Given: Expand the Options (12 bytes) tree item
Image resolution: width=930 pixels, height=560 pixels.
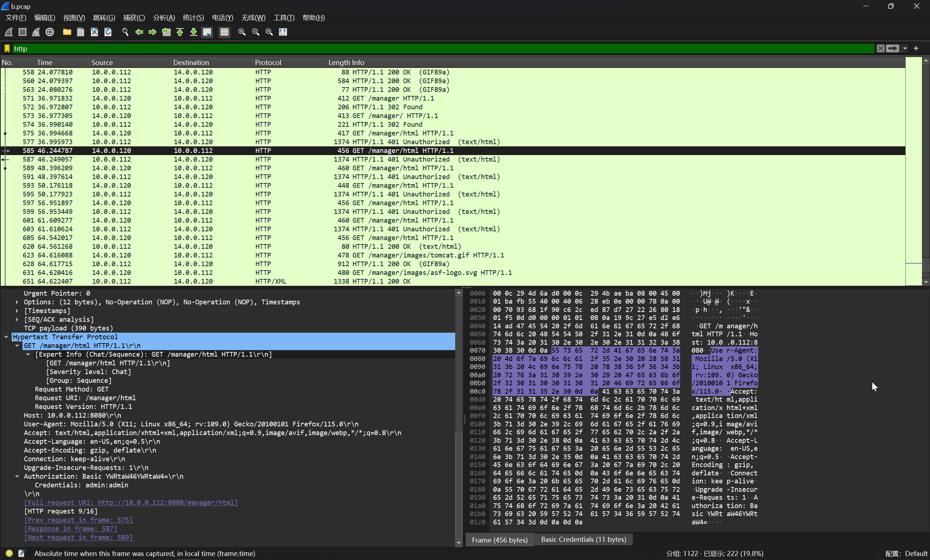Looking at the screenshot, I should [x=17, y=302].
